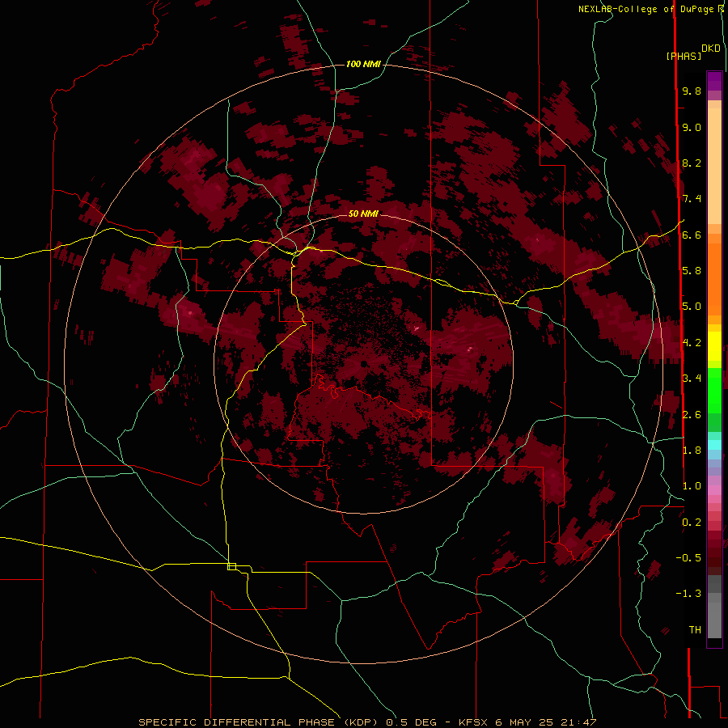Select the yellow segment of the legend

[714, 346]
